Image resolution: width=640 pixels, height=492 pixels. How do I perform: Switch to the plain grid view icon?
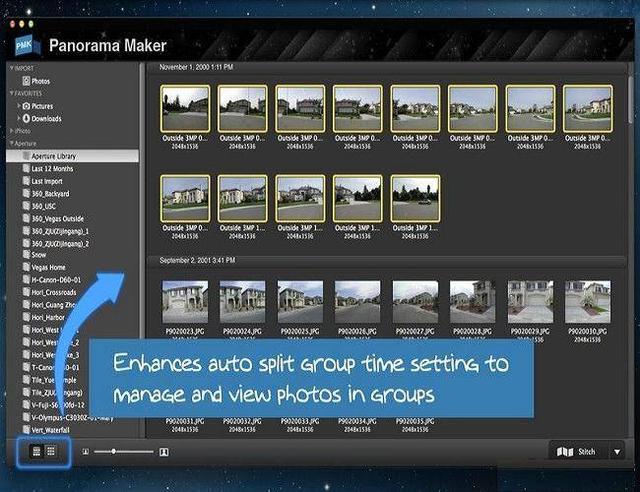51,451
